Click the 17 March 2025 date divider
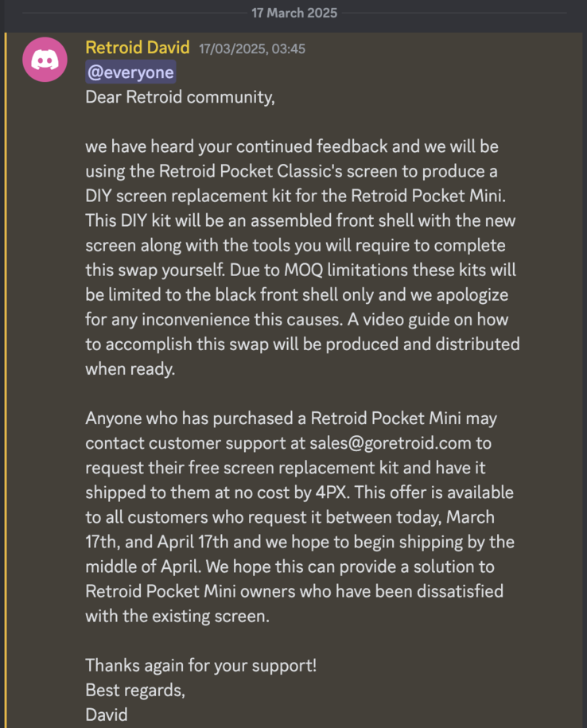Image resolution: width=587 pixels, height=728 pixels. [x=293, y=13]
